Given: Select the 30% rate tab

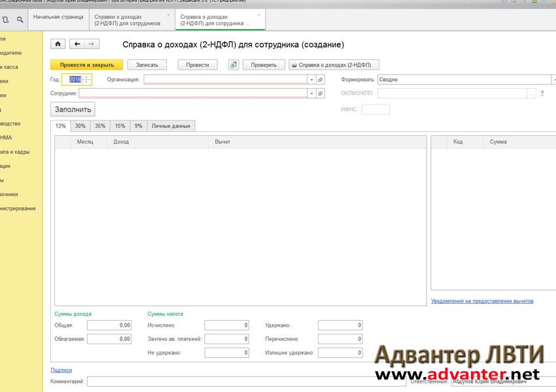Looking at the screenshot, I should point(80,126).
